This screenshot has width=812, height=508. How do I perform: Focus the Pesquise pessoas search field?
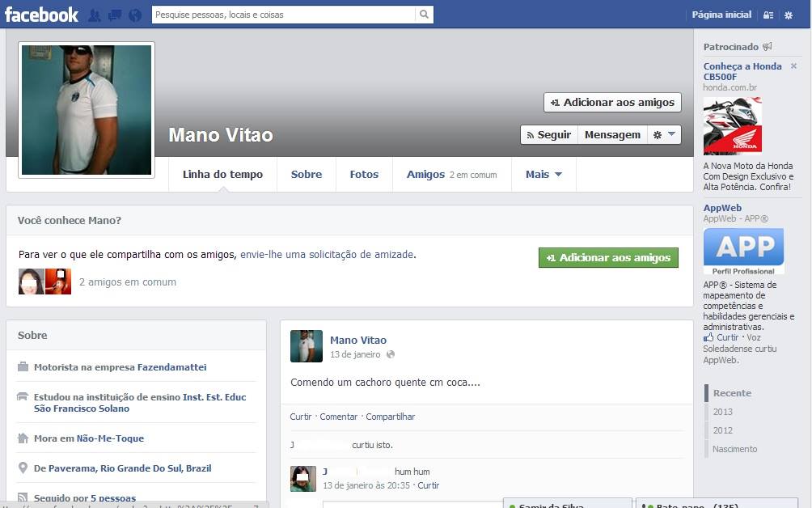pyautogui.click(x=283, y=15)
